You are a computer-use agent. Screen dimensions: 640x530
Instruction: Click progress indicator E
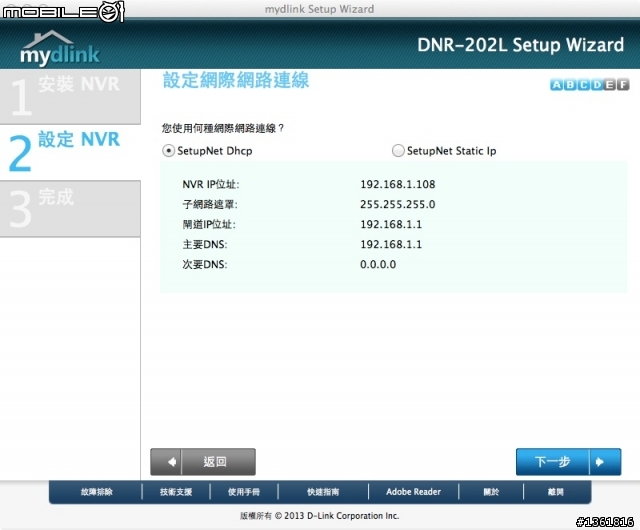[x=610, y=85]
